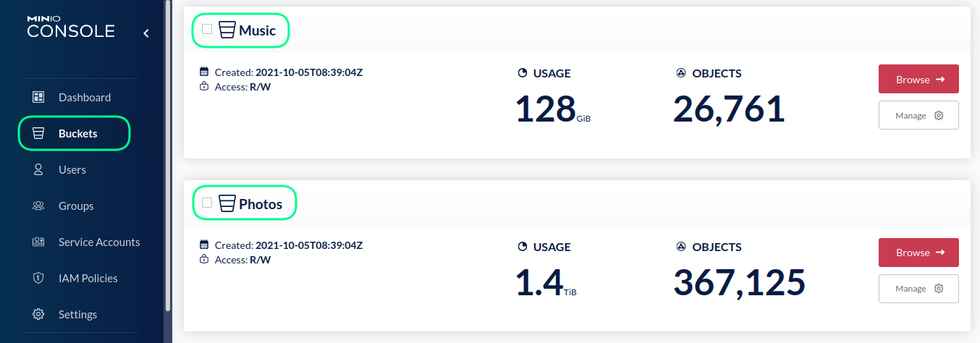Viewport: 980px width, 343px height.
Task: Click the Service Accounts badge icon
Action: pyautogui.click(x=39, y=242)
